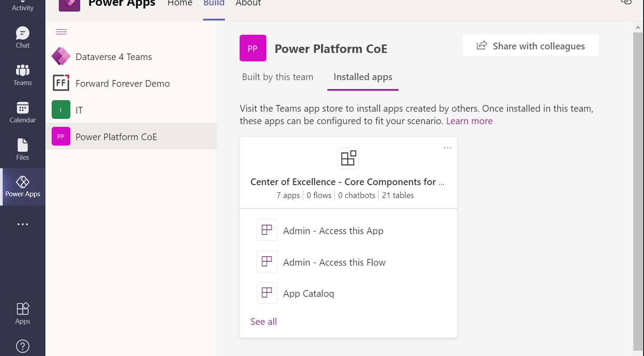The width and height of the screenshot is (644, 356).
Task: Switch to Built by this team tab
Action: point(278,77)
